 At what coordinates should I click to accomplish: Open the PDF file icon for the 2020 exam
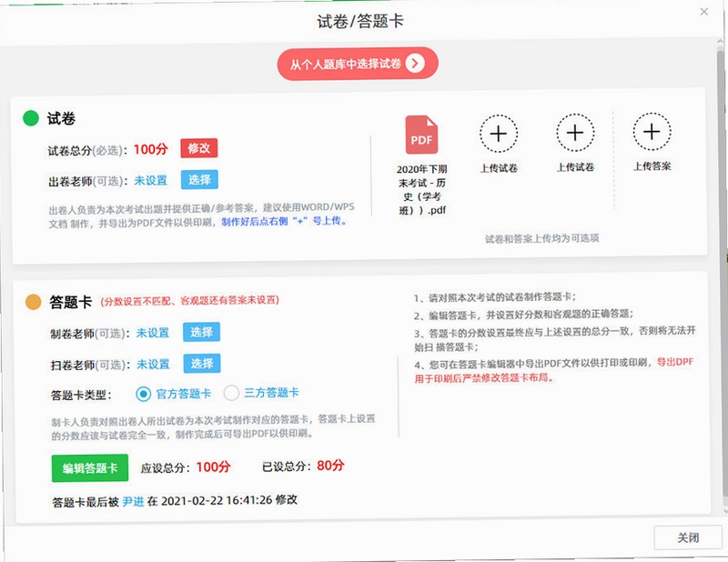[421, 135]
